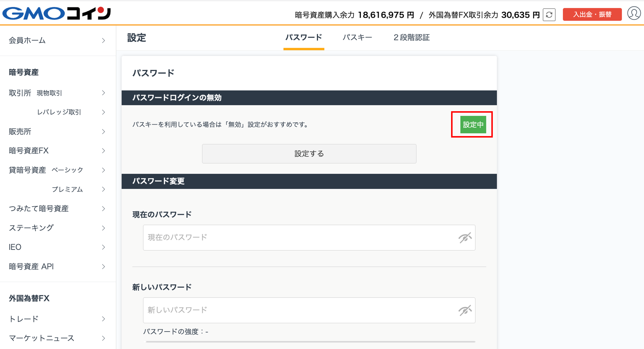
Task: Open 暗号資産FX in the sidebar
Action: [x=58, y=151]
